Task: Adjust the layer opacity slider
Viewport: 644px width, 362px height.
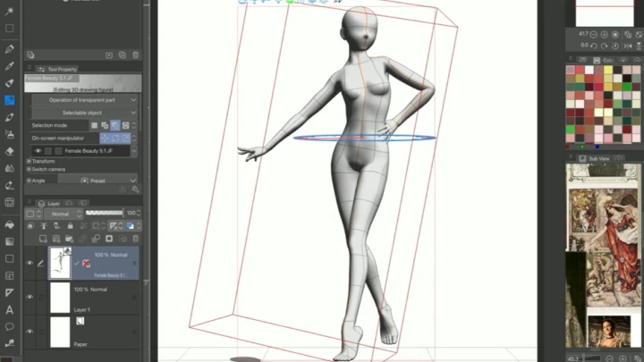Action: 105,213
